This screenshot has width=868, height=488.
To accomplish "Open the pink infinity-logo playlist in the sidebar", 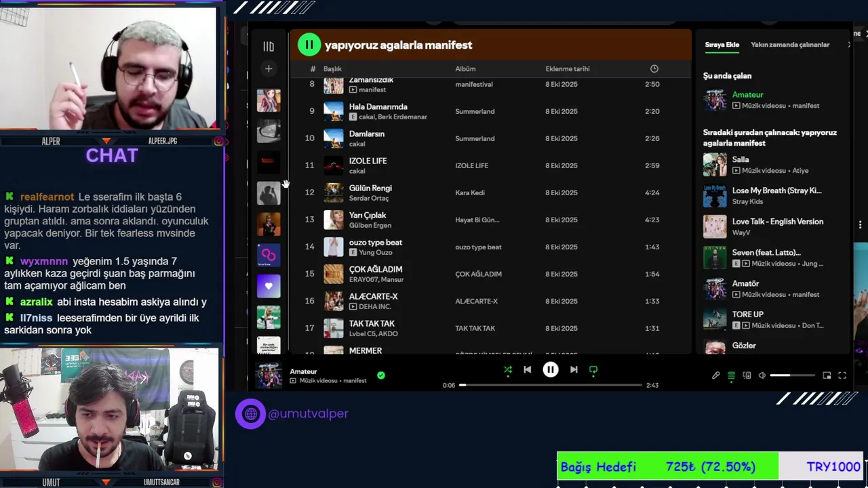I will (269, 256).
